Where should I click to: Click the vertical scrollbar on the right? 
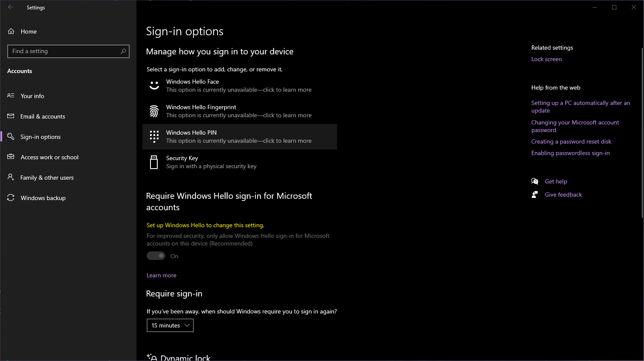click(x=642, y=133)
